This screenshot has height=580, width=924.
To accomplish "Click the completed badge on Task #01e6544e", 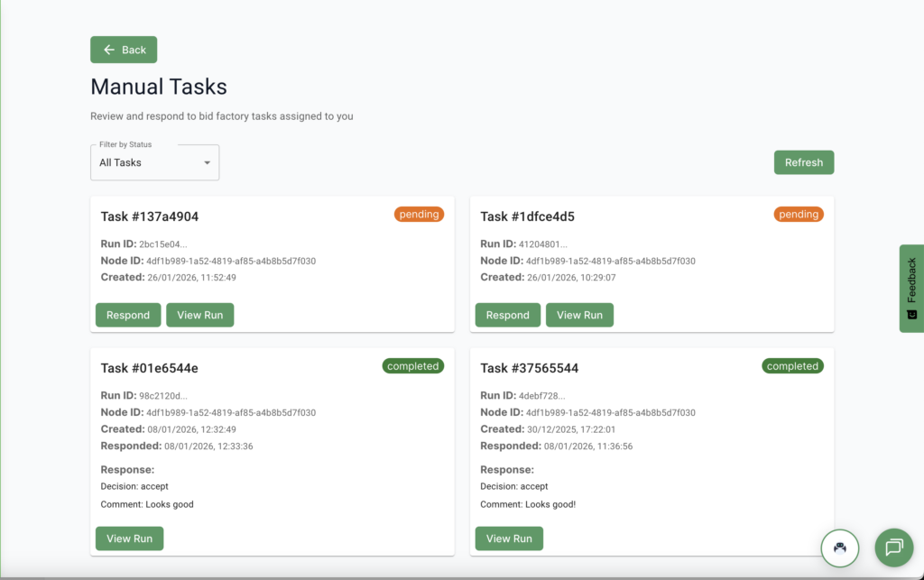I will point(412,366).
